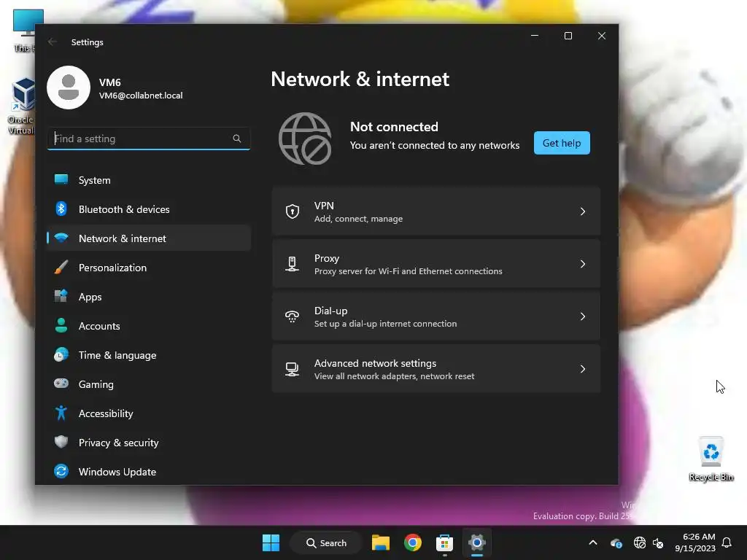Viewport: 747px width, 560px height.
Task: Show hidden tray icons with the chevron
Action: click(593, 542)
